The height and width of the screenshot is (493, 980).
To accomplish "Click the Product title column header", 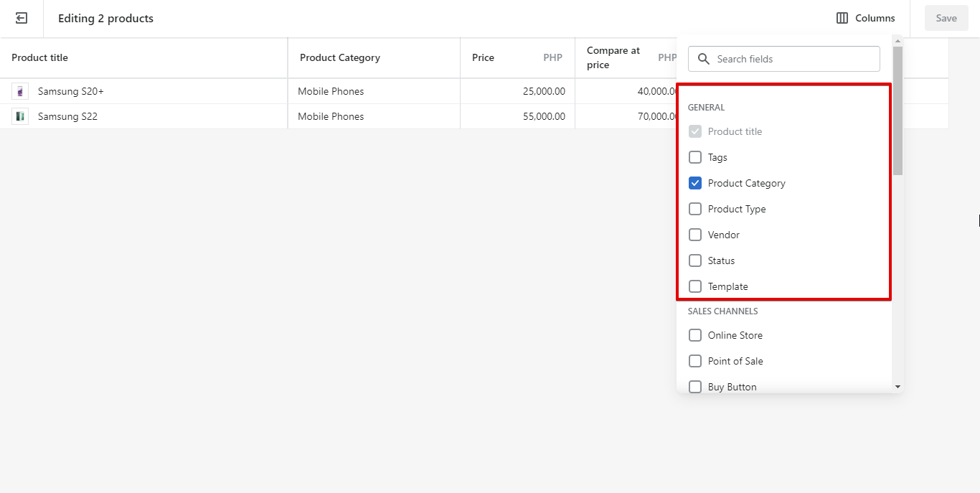I will [x=143, y=57].
